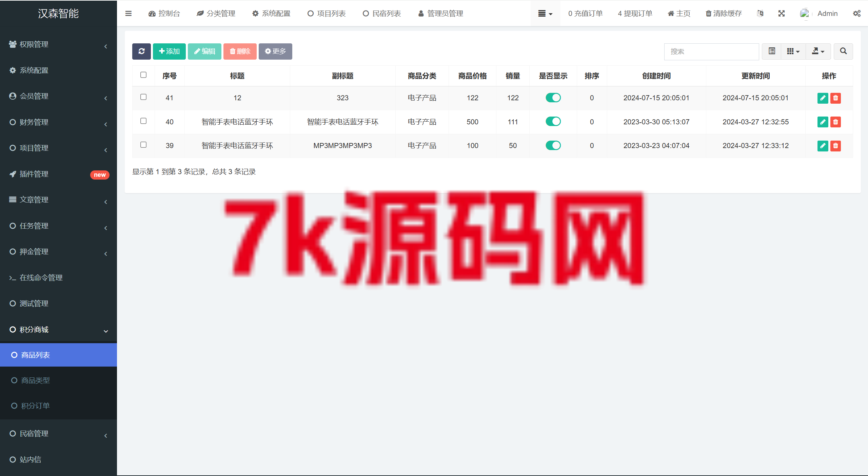Toggle the table card view icon
Viewport: 868px width, 476px height.
coord(772,51)
